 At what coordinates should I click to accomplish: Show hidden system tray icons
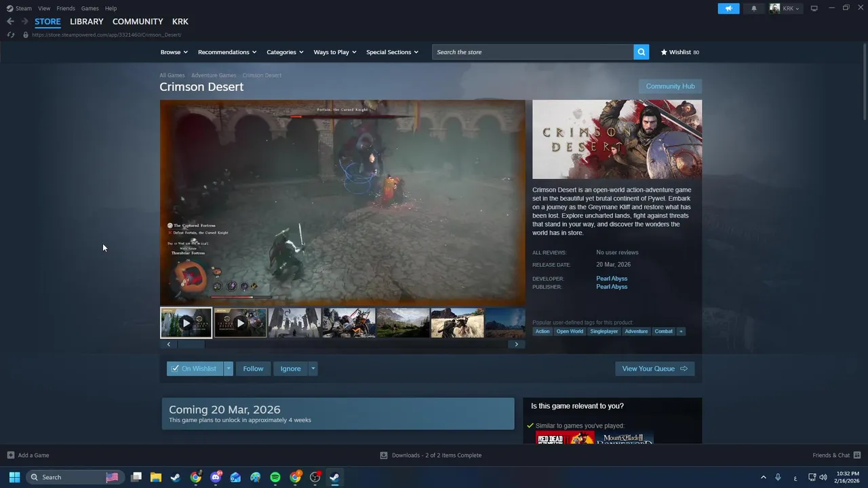763,477
